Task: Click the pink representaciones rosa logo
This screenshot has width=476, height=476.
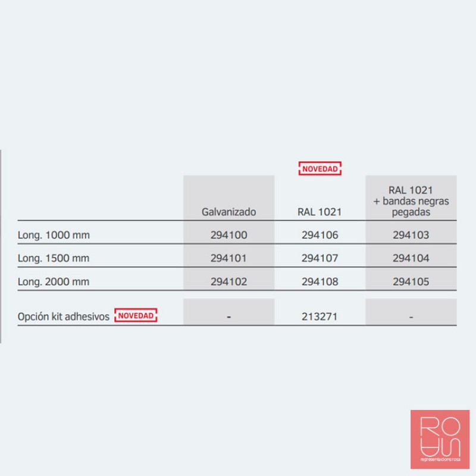Action: click(x=440, y=439)
